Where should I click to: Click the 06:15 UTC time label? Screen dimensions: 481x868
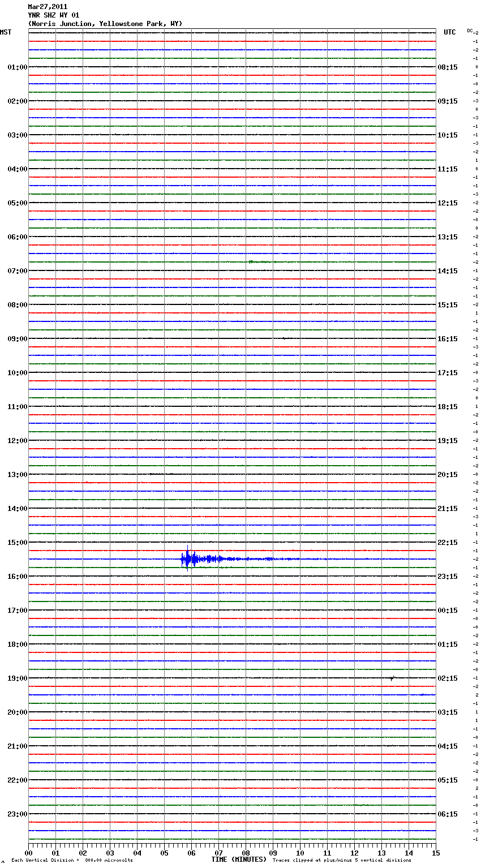pyautogui.click(x=448, y=814)
